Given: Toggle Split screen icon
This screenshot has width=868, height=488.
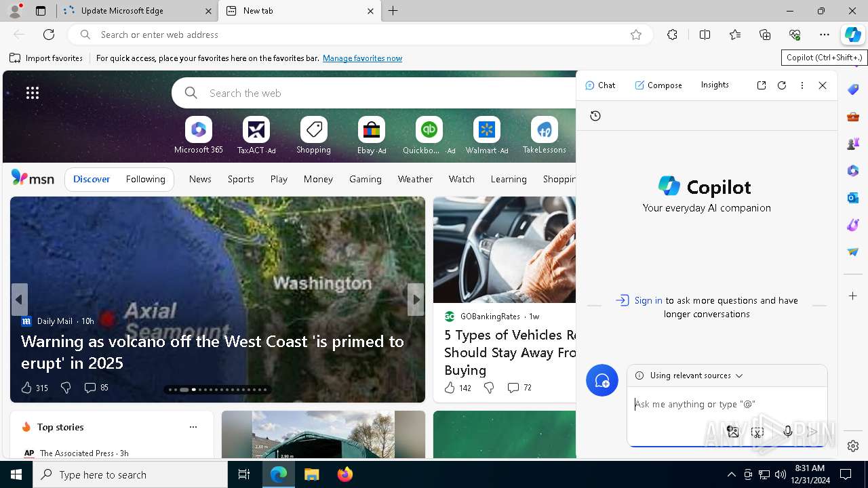Looking at the screenshot, I should tap(705, 35).
